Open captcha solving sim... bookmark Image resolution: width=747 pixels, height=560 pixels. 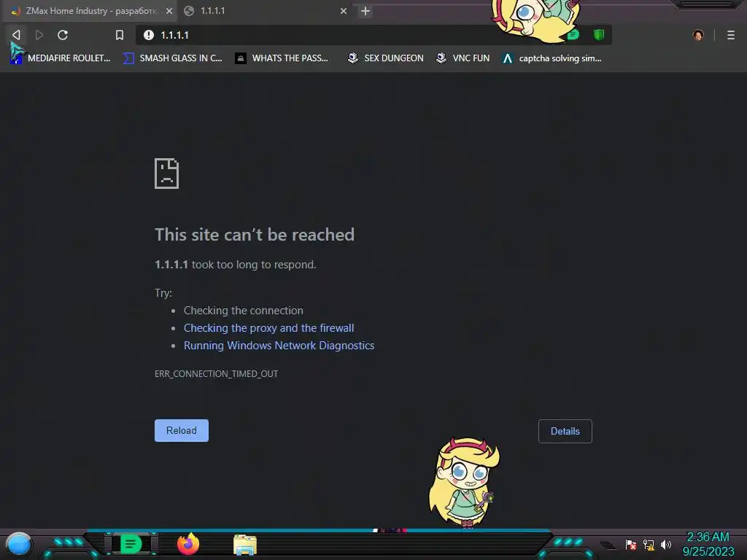[552, 58]
